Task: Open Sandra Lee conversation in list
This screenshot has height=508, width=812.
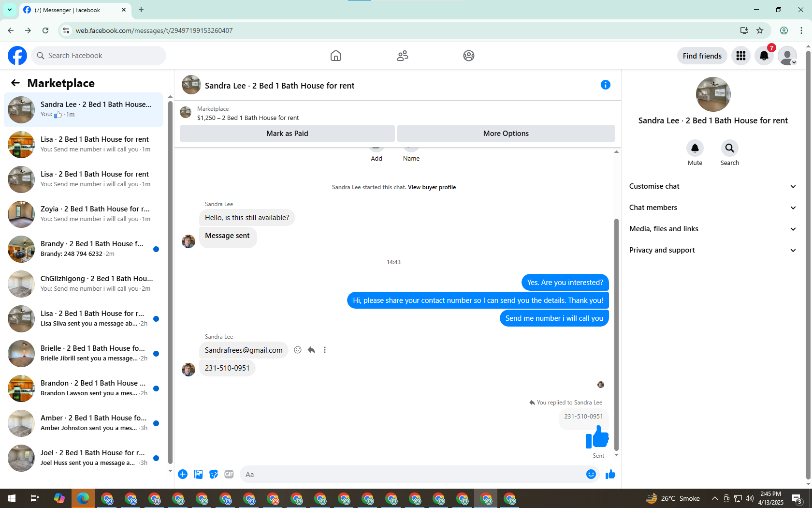Action: (x=83, y=110)
